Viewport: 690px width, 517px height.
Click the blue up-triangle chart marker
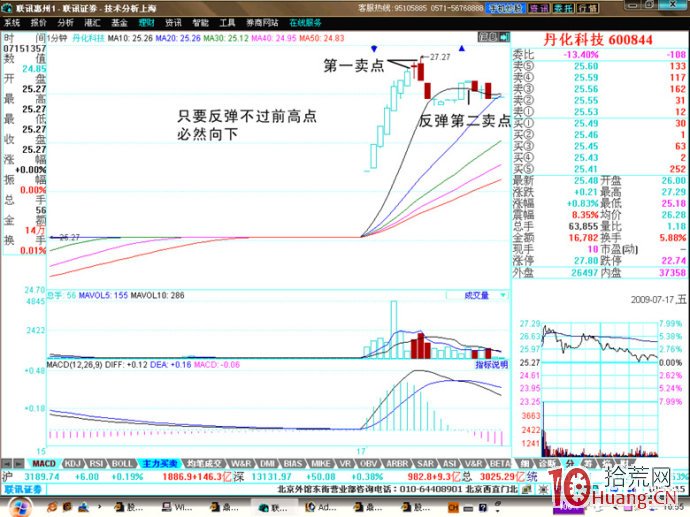[462, 48]
